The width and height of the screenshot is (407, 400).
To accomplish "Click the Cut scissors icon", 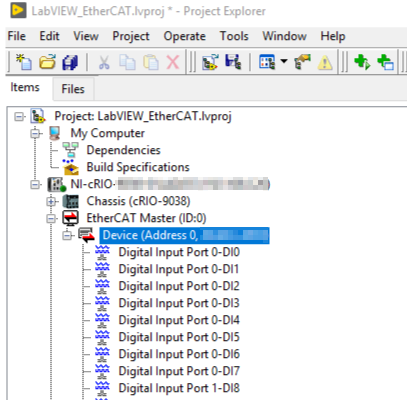I will click(104, 62).
